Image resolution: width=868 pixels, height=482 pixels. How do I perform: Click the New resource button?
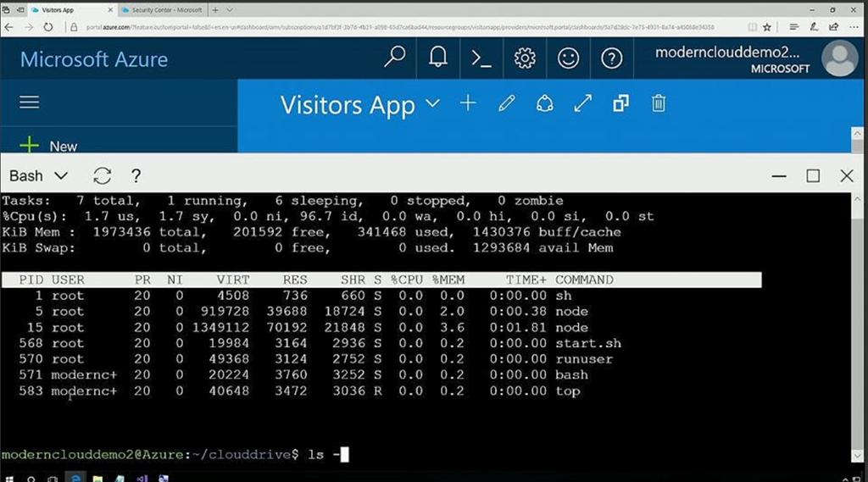tap(48, 146)
